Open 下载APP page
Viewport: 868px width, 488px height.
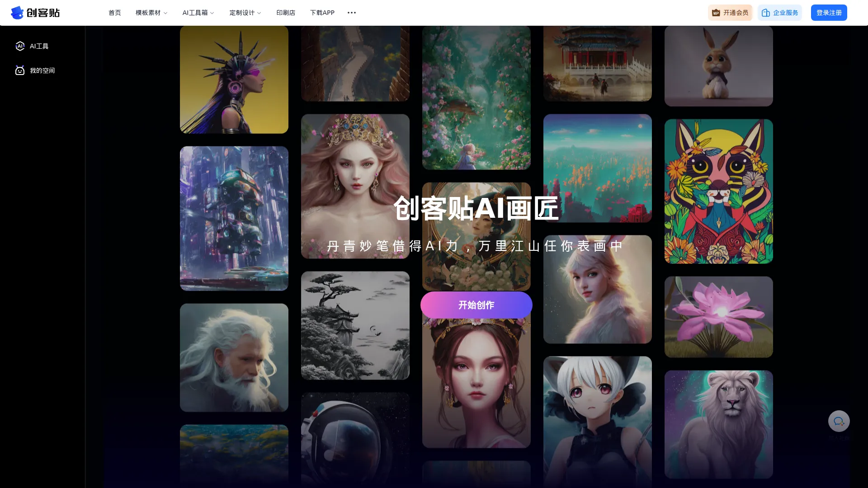point(322,13)
